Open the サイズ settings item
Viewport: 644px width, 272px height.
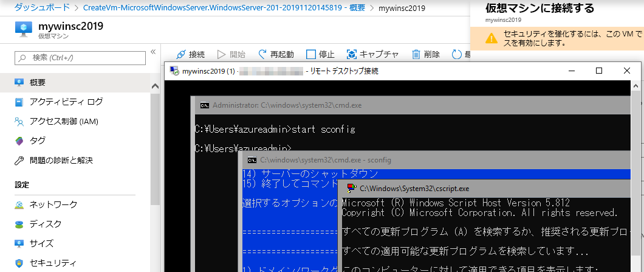[75, 243]
